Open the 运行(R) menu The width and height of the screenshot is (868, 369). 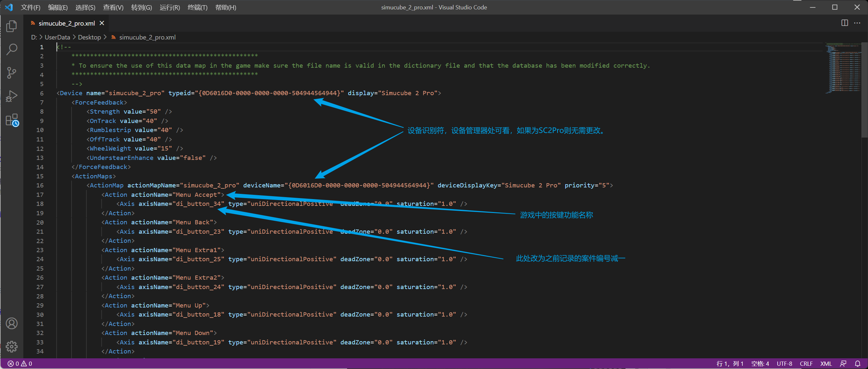tap(170, 7)
